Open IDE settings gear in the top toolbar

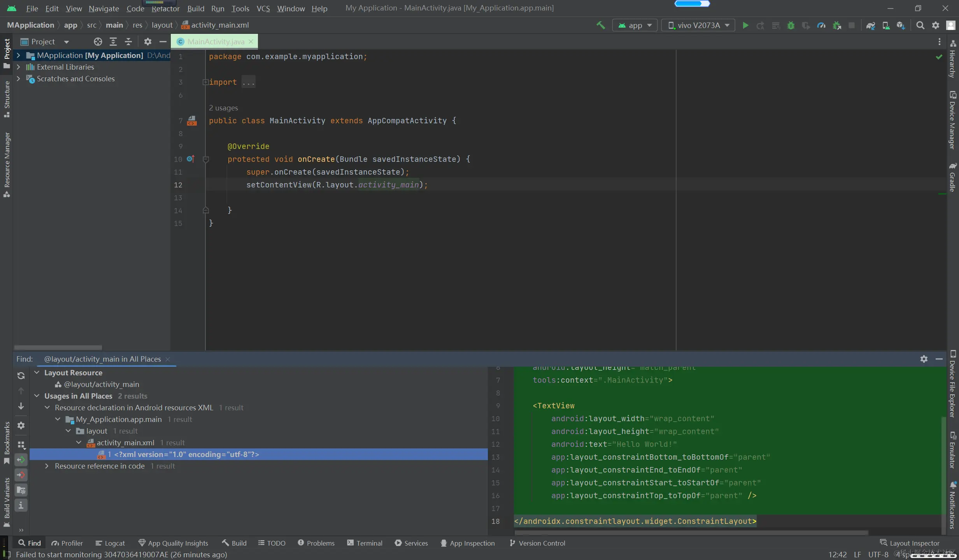tap(936, 25)
